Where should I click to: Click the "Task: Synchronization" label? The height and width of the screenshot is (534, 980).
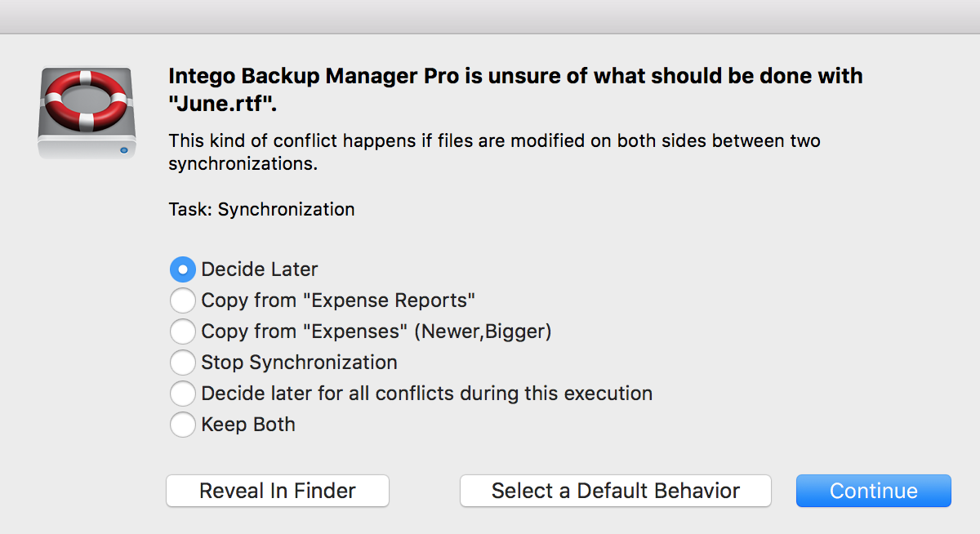[x=261, y=210]
